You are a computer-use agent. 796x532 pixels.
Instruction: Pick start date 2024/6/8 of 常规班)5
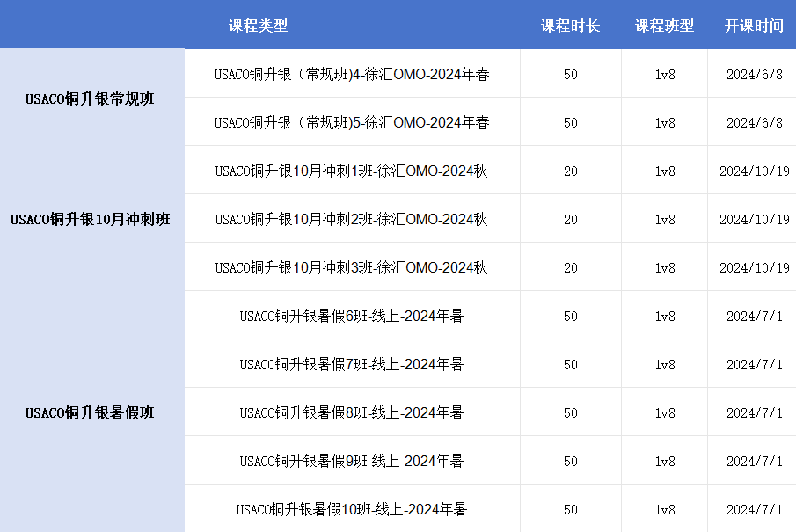[755, 123]
